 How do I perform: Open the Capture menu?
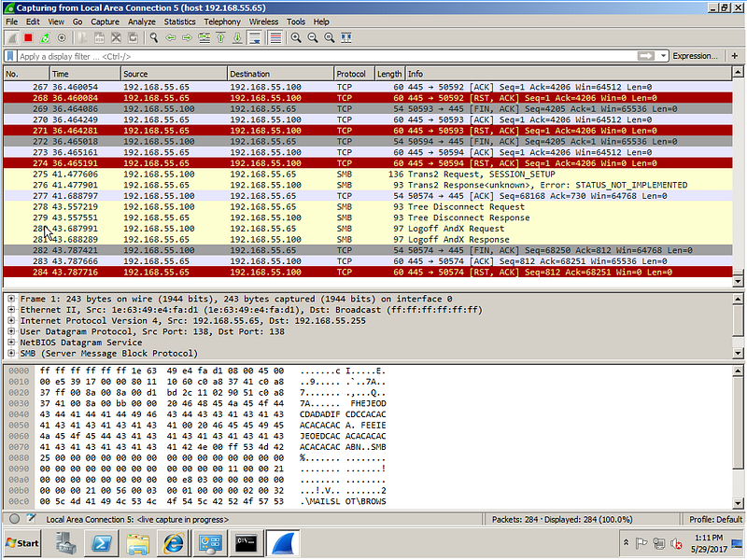(105, 21)
